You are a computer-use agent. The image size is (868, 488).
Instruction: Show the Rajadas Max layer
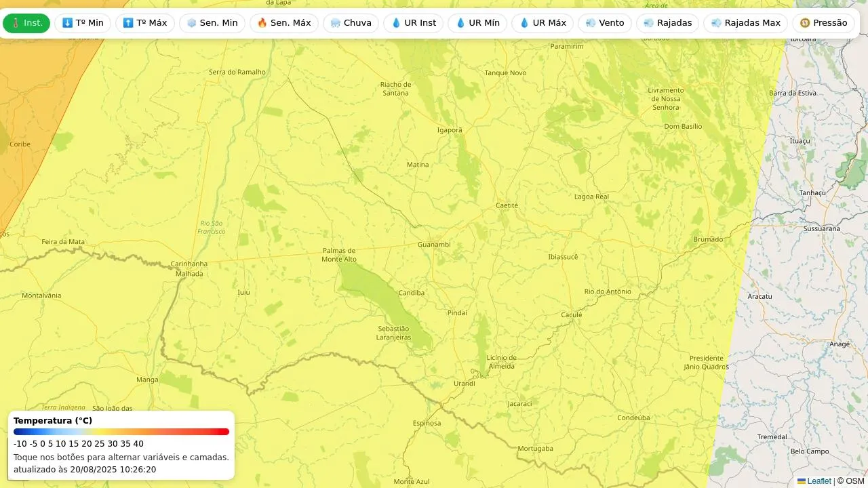click(745, 23)
